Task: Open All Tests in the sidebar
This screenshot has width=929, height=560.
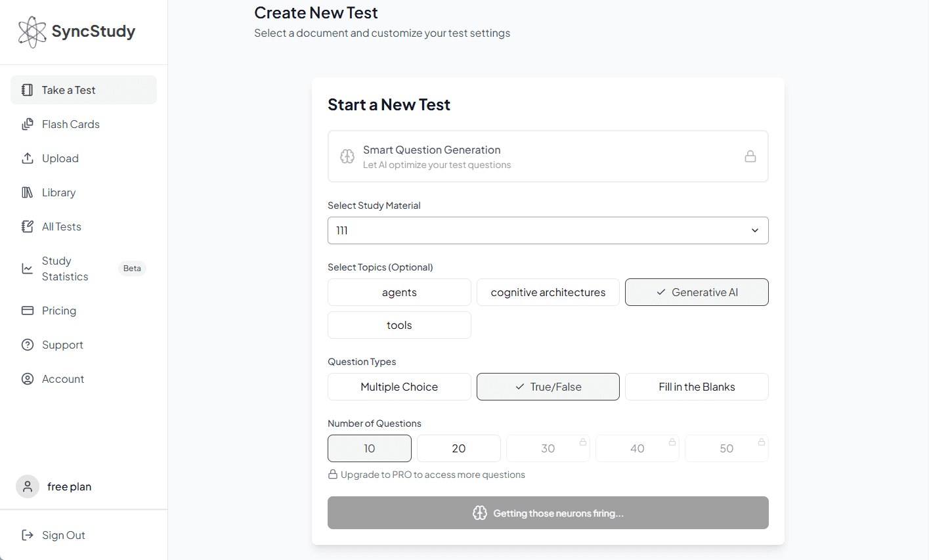Action: pos(62,226)
